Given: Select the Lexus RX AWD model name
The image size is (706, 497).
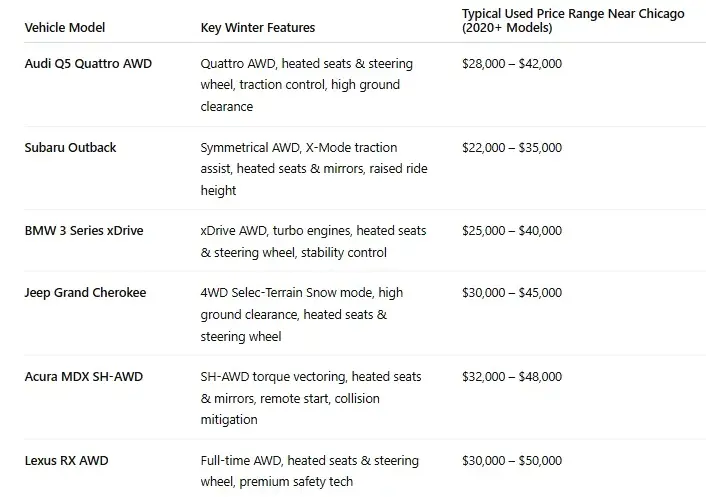Looking at the screenshot, I should tap(66, 461).
